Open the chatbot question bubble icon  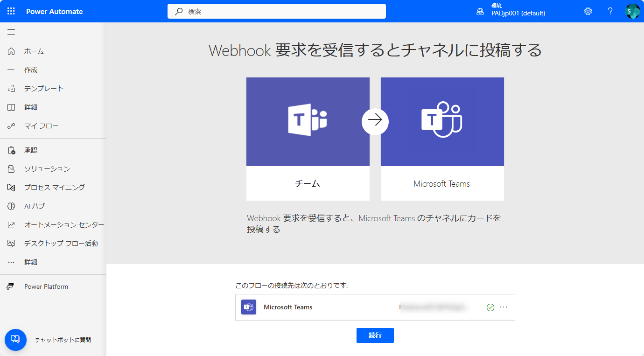click(15, 340)
